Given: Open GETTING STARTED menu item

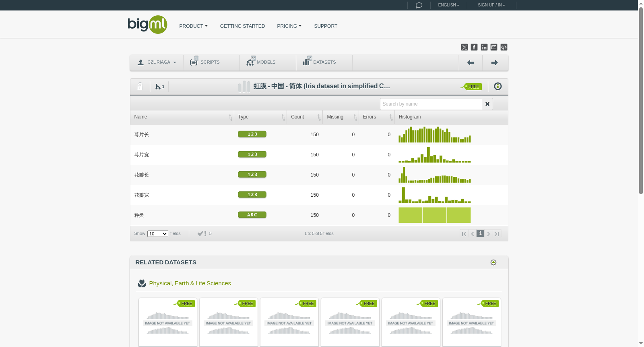Looking at the screenshot, I should [242, 26].
